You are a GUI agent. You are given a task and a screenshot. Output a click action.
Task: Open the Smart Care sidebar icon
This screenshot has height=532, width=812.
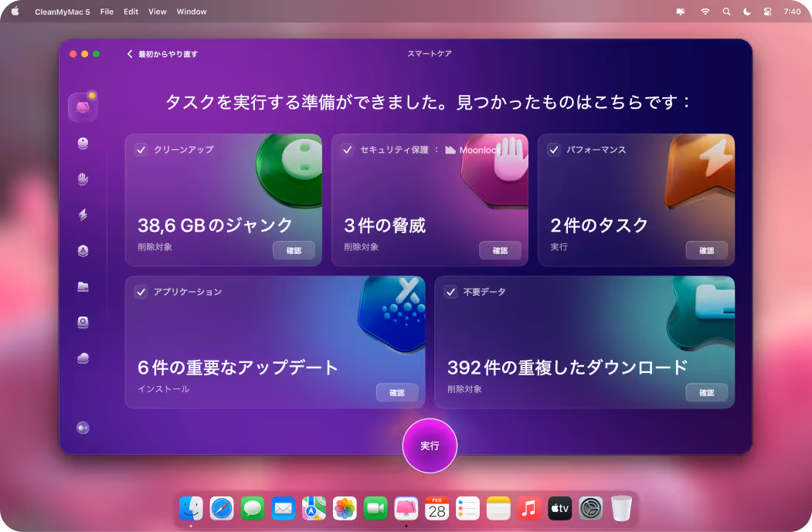click(83, 107)
